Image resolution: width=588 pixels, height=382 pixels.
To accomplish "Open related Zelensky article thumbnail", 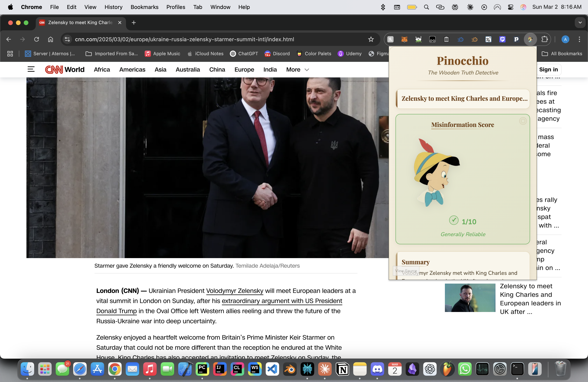I will click(470, 298).
